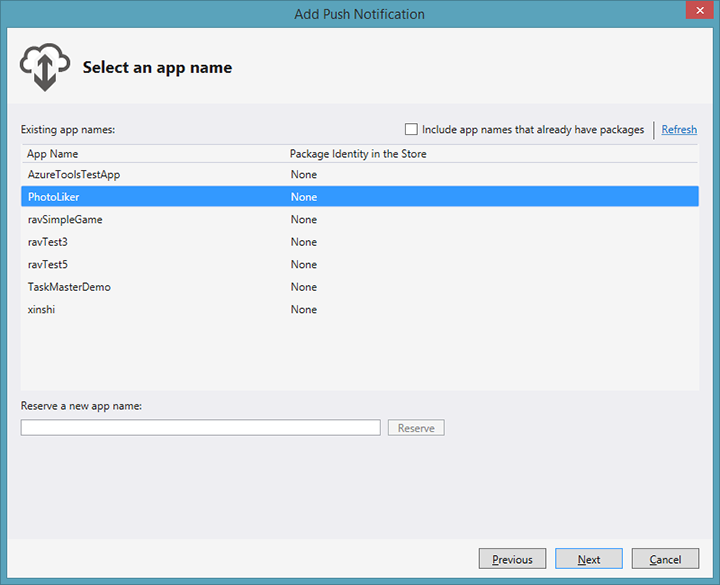Choose ravSimpleGame from existing apps
Image resolution: width=720 pixels, height=585 pixels.
tap(65, 220)
